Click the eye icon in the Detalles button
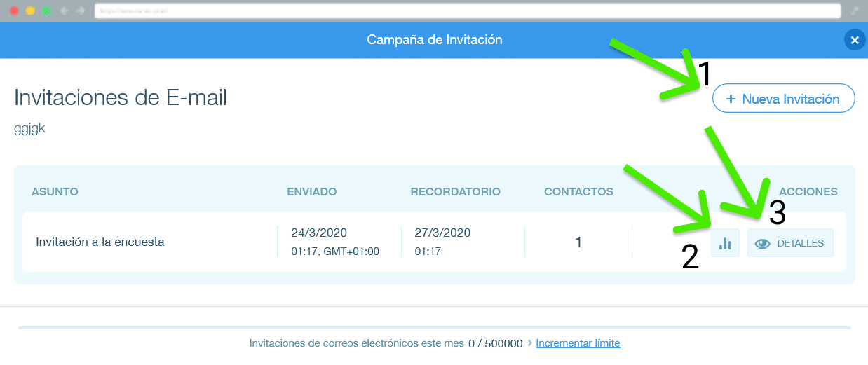The width and height of the screenshot is (868, 365). 762,244
